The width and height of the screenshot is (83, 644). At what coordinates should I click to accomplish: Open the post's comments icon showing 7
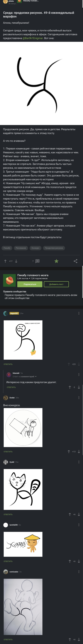pyautogui.click(x=37, y=261)
